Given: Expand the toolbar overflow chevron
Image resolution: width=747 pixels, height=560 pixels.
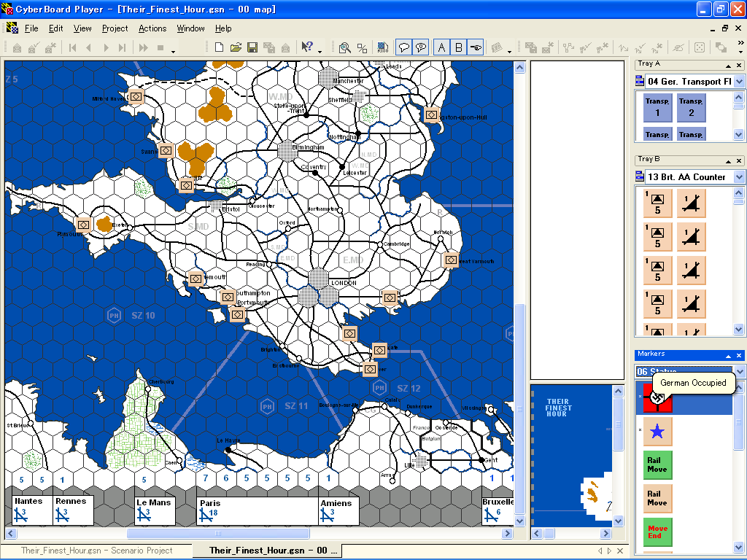Looking at the screenshot, I should (x=740, y=43).
